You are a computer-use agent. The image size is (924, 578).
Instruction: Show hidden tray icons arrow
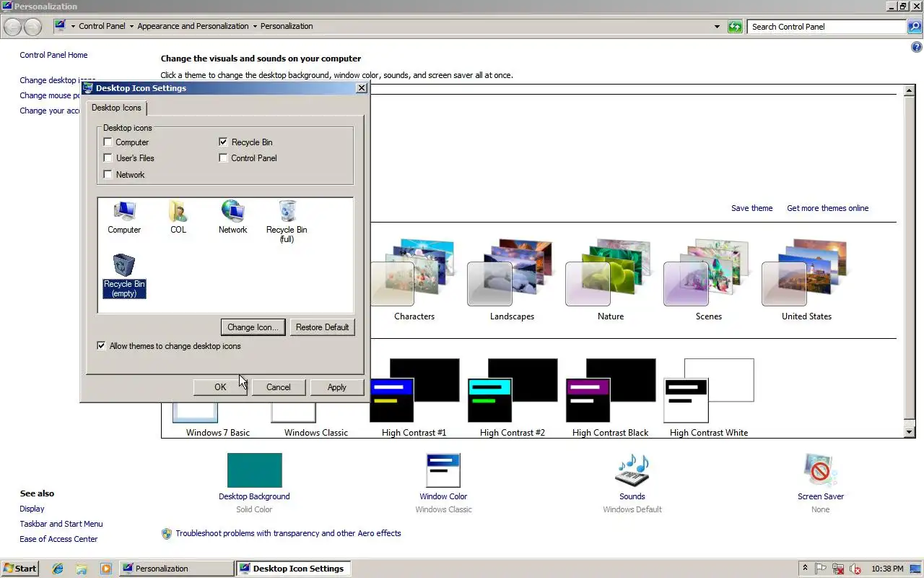click(805, 569)
